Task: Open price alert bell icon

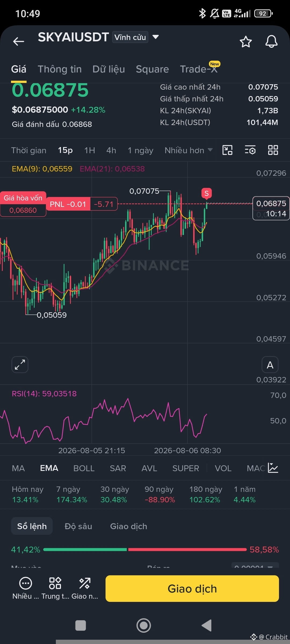Action: [271, 41]
